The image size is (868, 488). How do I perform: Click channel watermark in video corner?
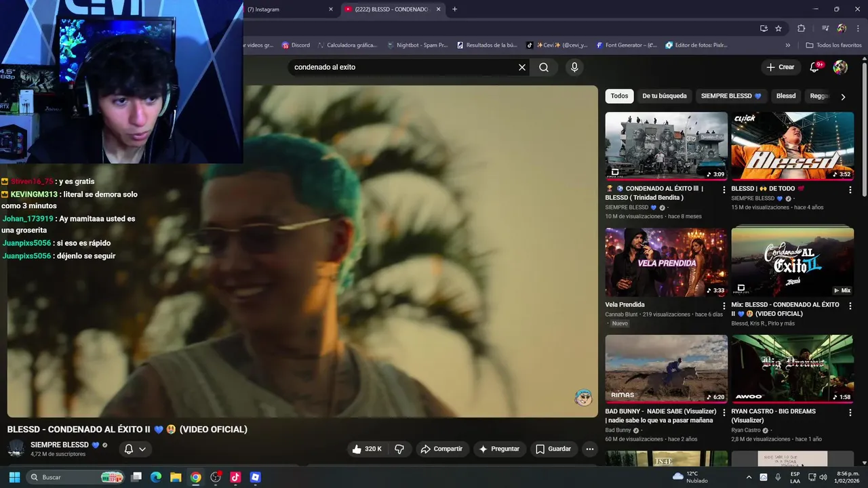click(583, 398)
